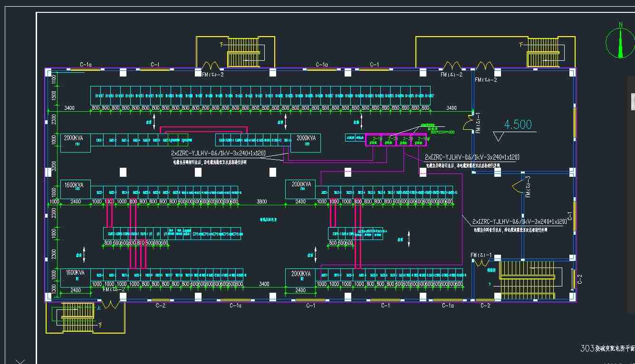Screen dimensions: 635x364
Task: Select the 3800 dimension text in middle row
Action: [261, 202]
